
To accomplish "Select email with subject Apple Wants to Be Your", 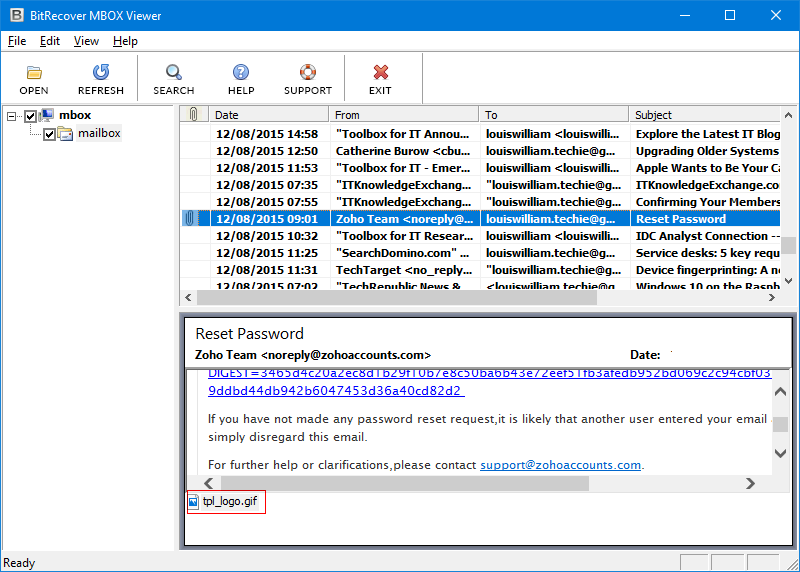I will point(480,167).
